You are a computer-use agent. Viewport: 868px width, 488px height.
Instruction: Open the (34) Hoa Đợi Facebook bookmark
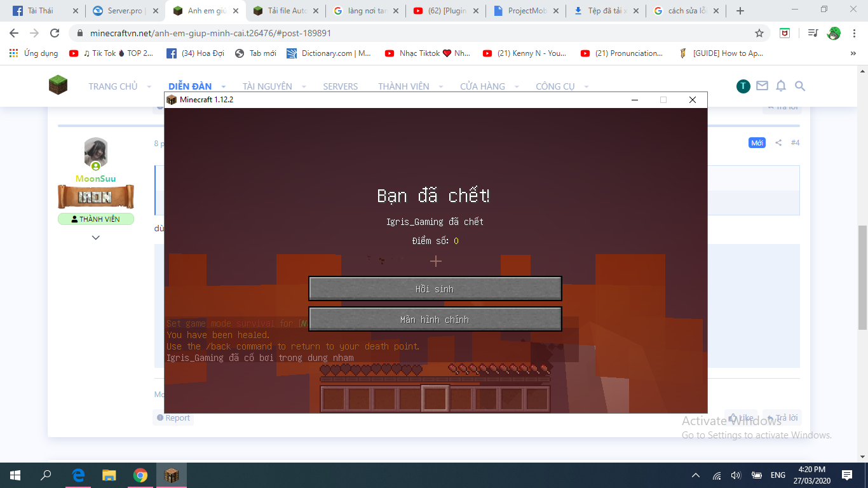196,53
